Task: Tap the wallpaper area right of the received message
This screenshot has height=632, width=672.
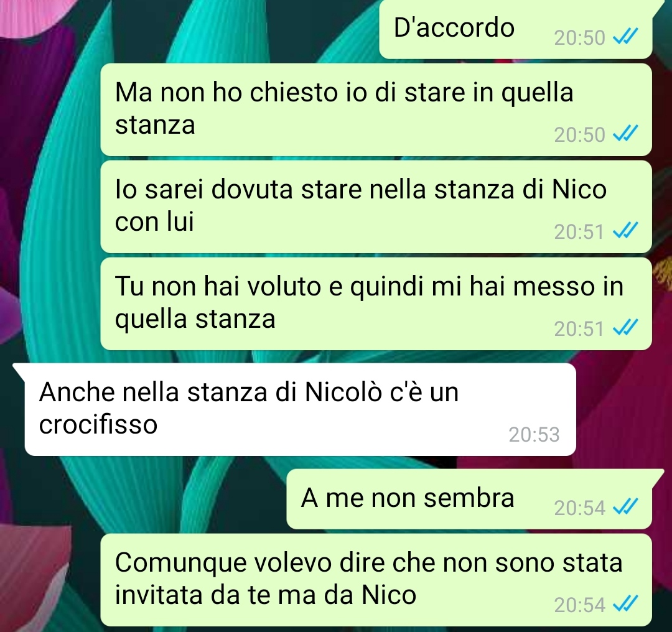Action: (x=623, y=410)
